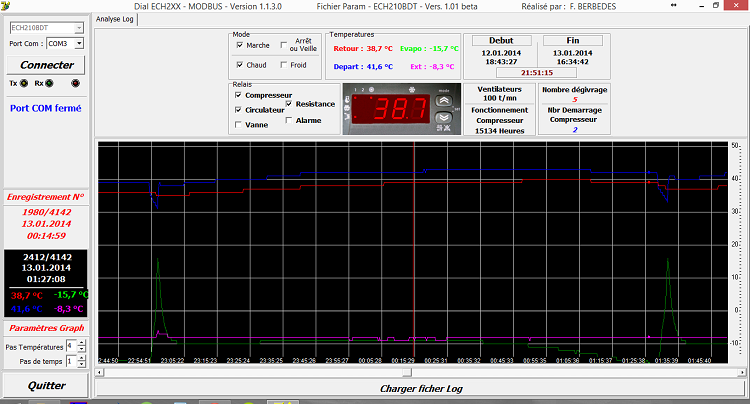Click the Tx indicator LED
Screen dimensions: 750x404
[25, 83]
